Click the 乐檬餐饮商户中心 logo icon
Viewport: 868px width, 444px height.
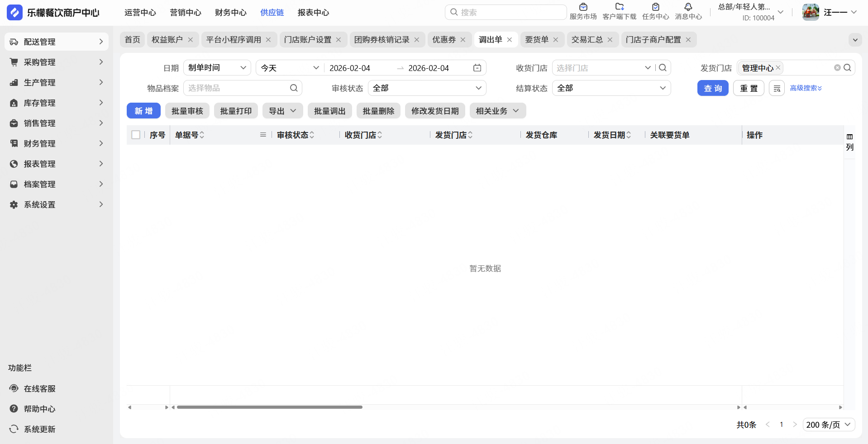(14, 12)
